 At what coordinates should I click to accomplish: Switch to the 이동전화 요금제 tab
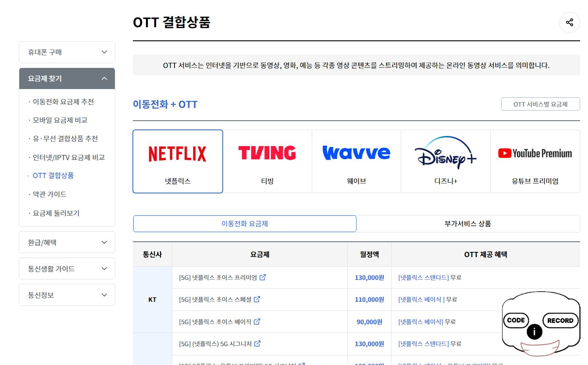click(245, 224)
